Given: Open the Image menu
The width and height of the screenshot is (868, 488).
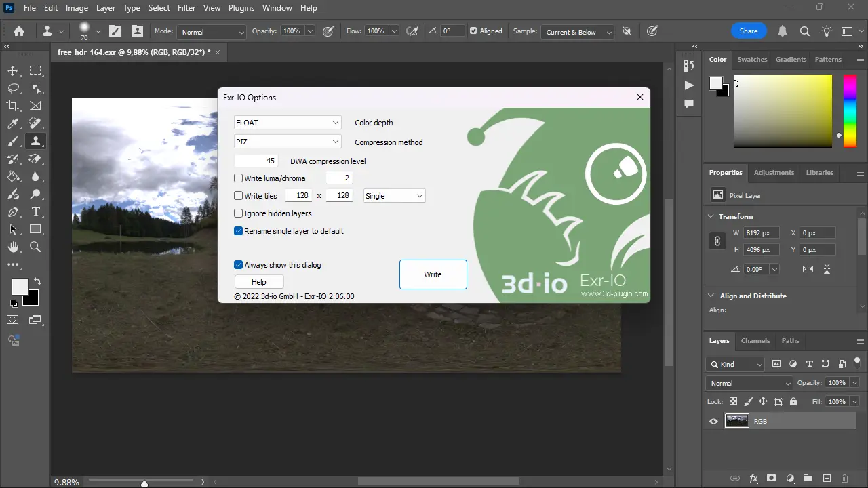Looking at the screenshot, I should (x=77, y=8).
